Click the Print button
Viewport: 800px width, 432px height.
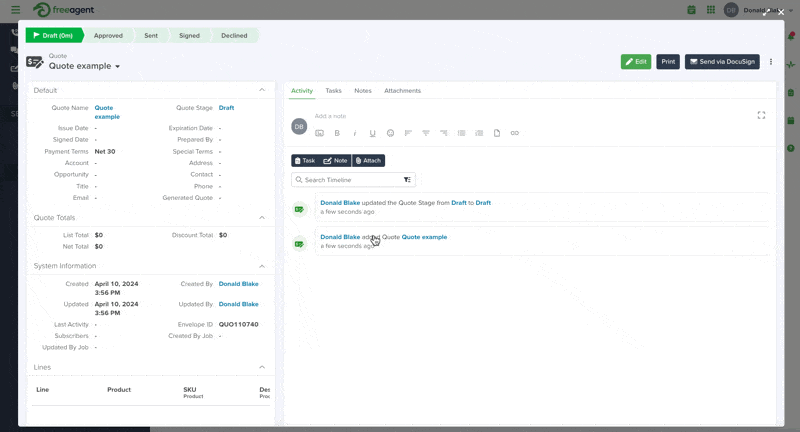point(668,62)
